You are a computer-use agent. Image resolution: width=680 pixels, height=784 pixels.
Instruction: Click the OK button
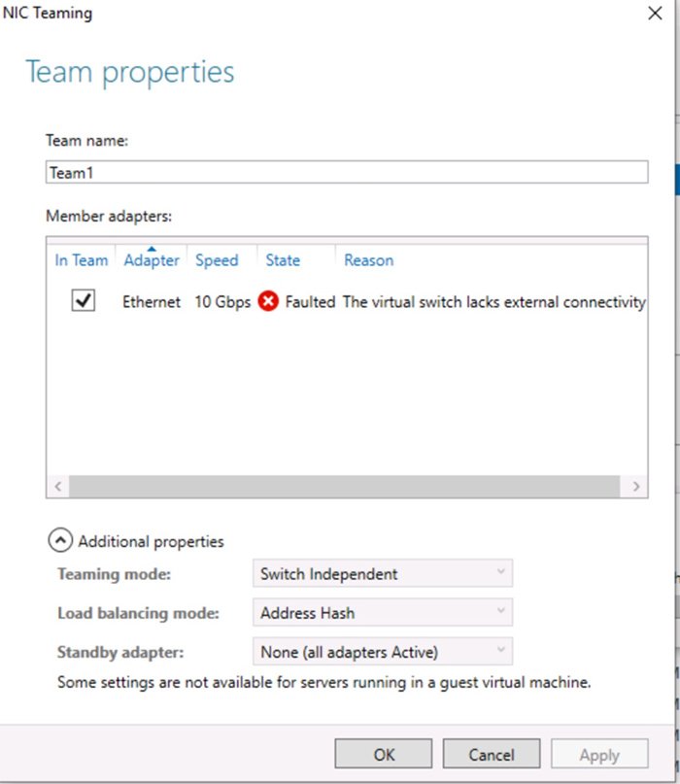[384, 755]
